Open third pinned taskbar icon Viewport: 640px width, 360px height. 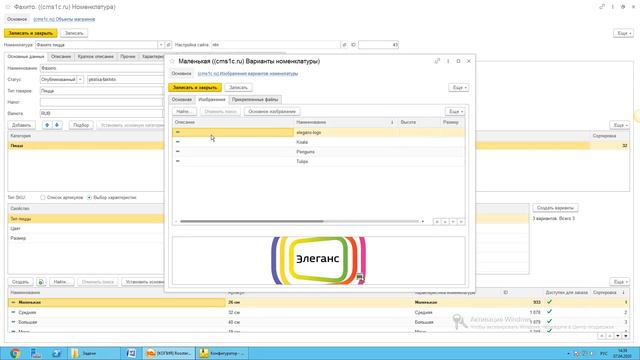pyautogui.click(x=56, y=353)
